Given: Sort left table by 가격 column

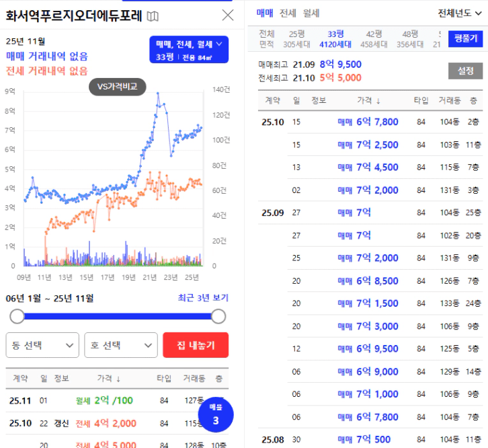Looking at the screenshot, I should click(x=109, y=379).
